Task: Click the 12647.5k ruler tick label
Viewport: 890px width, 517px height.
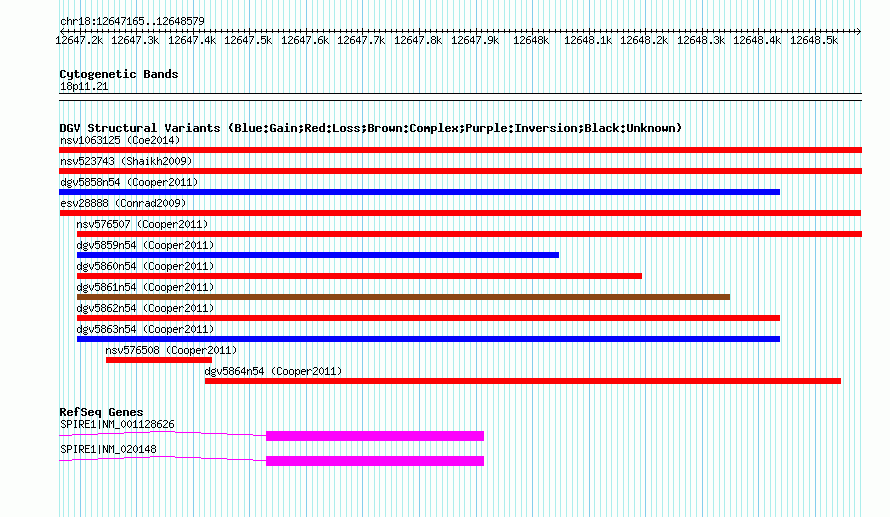Action: click(248, 40)
